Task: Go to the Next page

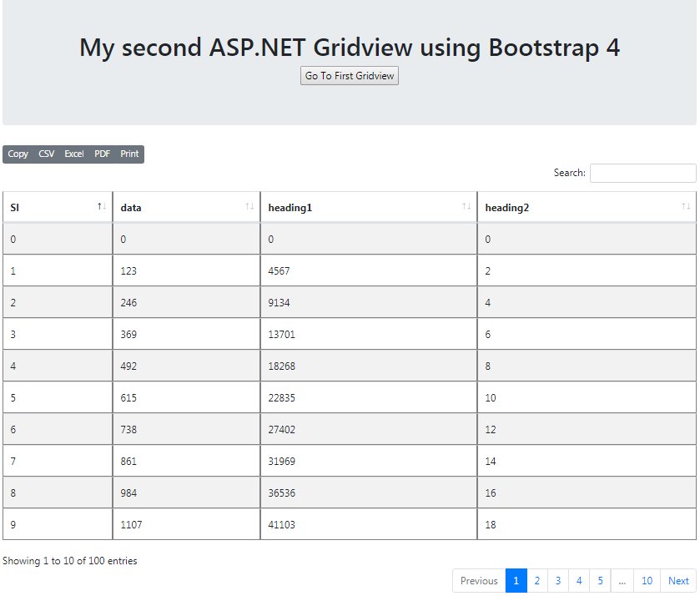Action: coord(678,581)
